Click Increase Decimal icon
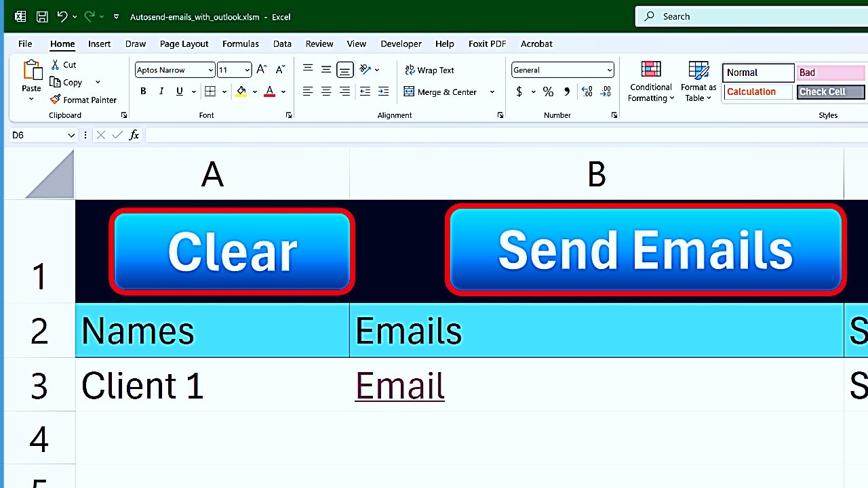868x488 pixels. tap(587, 91)
